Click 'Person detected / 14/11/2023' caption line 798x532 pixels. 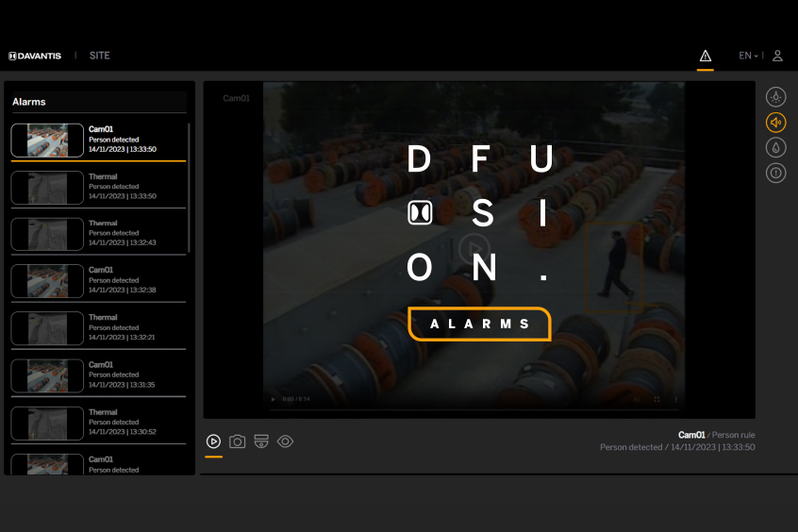click(x=677, y=447)
